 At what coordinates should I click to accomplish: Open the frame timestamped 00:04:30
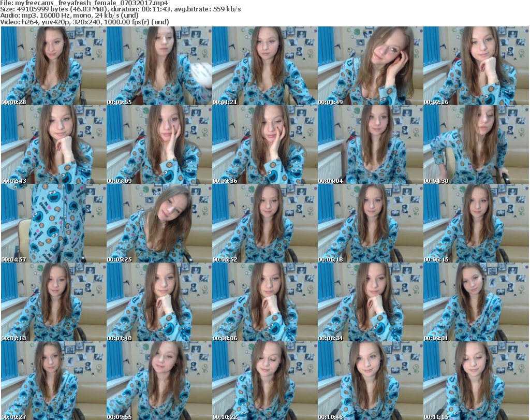coord(476,144)
